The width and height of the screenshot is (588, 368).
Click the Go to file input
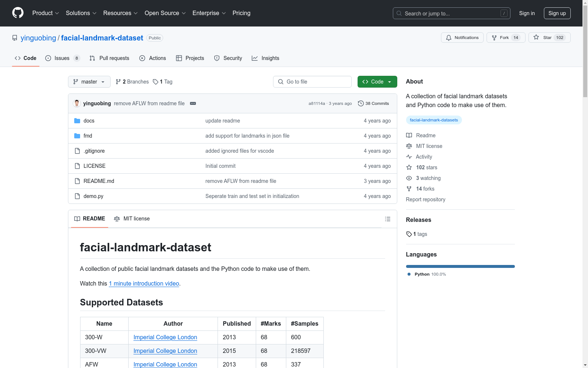click(x=312, y=82)
